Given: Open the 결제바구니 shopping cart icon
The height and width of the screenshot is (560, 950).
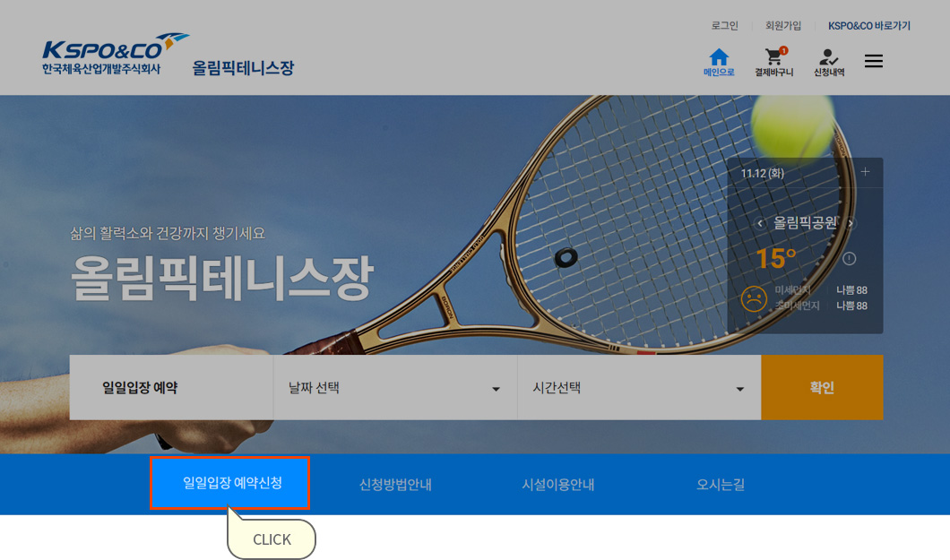Looking at the screenshot, I should pyautogui.click(x=773, y=63).
